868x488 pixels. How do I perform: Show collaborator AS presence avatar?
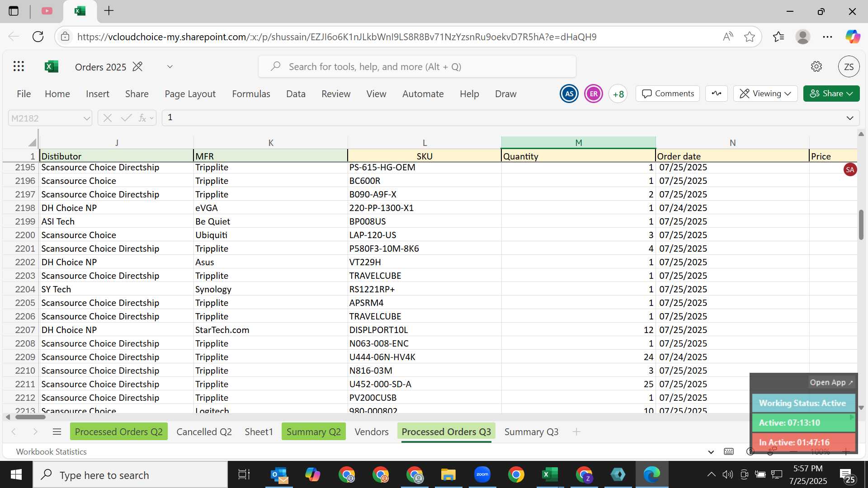click(569, 94)
